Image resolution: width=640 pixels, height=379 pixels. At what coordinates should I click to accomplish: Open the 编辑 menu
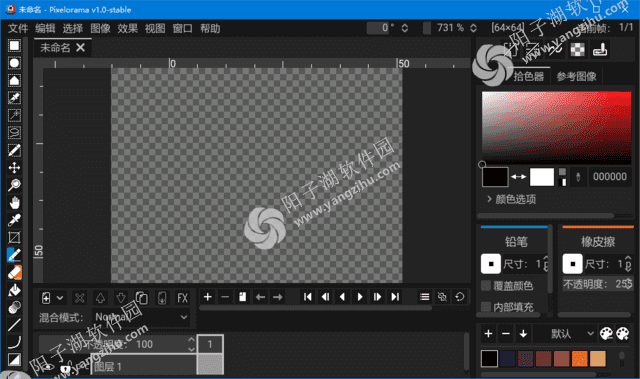[x=45, y=28]
